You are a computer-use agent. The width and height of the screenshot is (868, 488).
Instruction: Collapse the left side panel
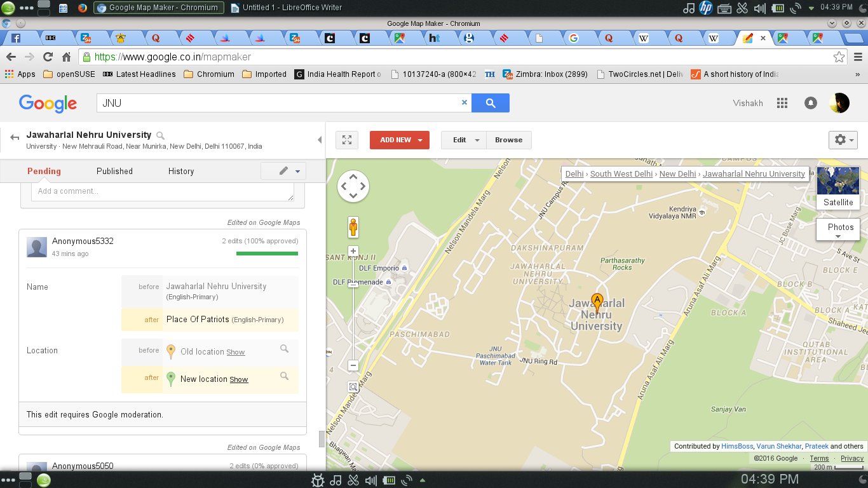coord(320,140)
